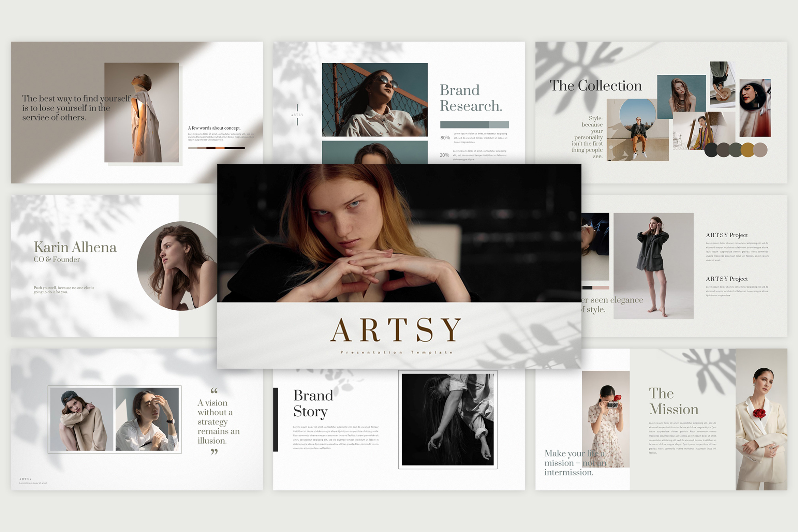Click the Brand Story slide heading
Viewport: 798px width, 532px height.
(313, 403)
